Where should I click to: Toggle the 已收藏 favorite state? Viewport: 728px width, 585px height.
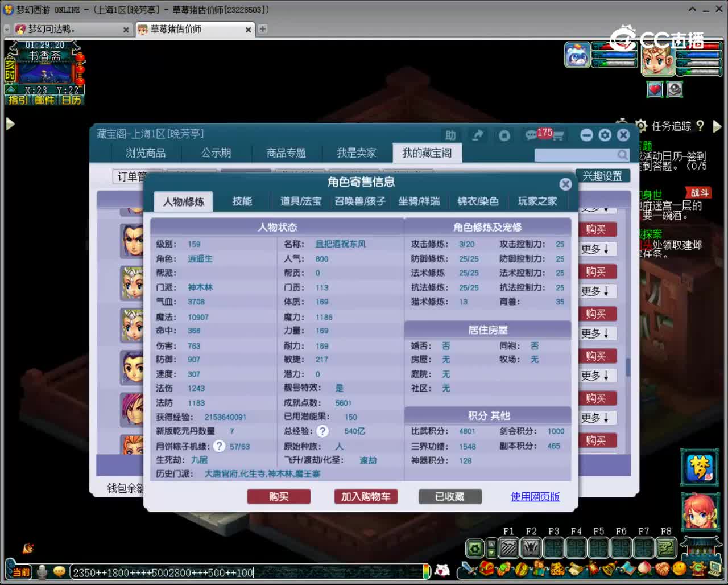[x=450, y=496]
